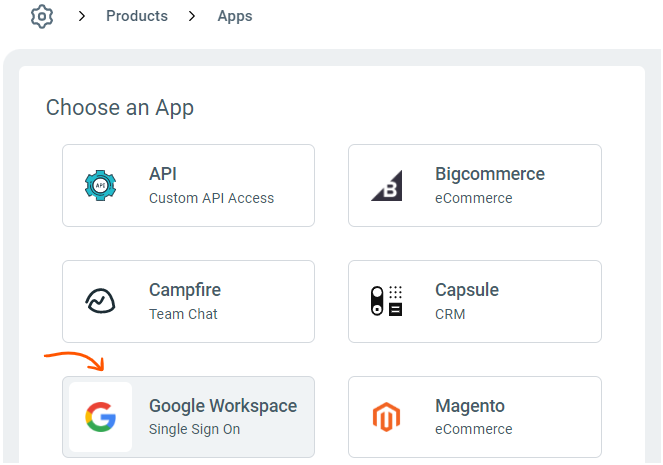Screen dimensions: 663x465
Task: Click the Google G logo icon
Action: (x=100, y=417)
